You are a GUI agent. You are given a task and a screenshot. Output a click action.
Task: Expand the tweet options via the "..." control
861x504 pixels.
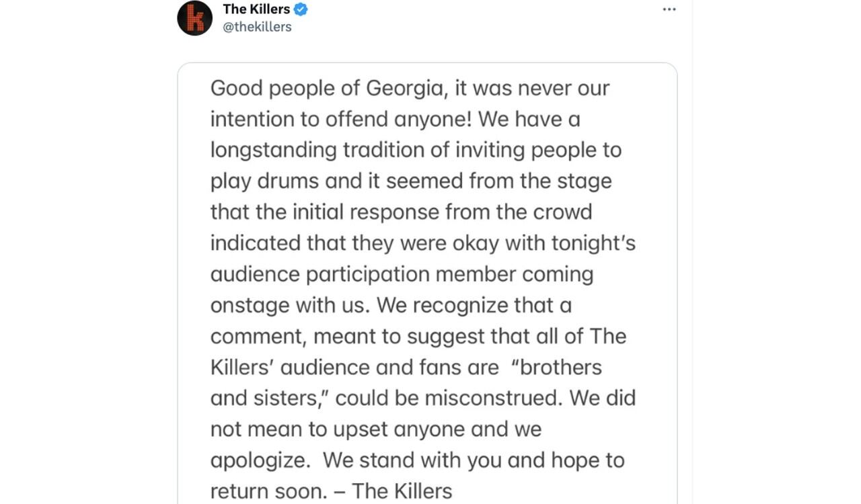pos(669,9)
